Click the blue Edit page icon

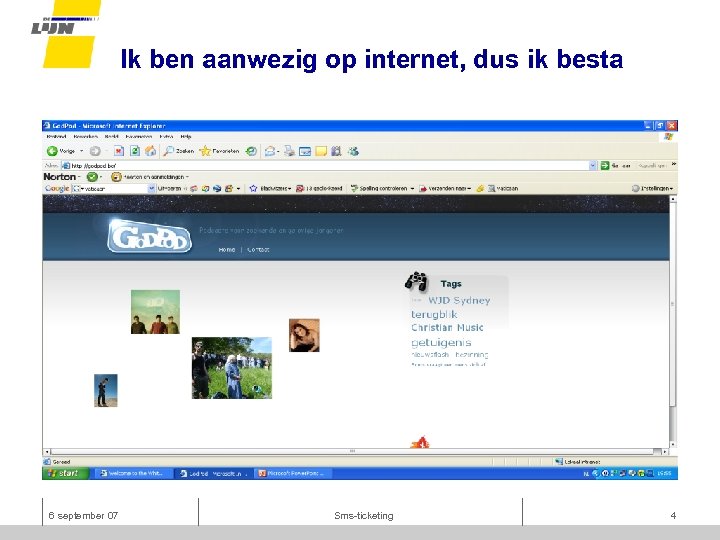click(x=305, y=151)
